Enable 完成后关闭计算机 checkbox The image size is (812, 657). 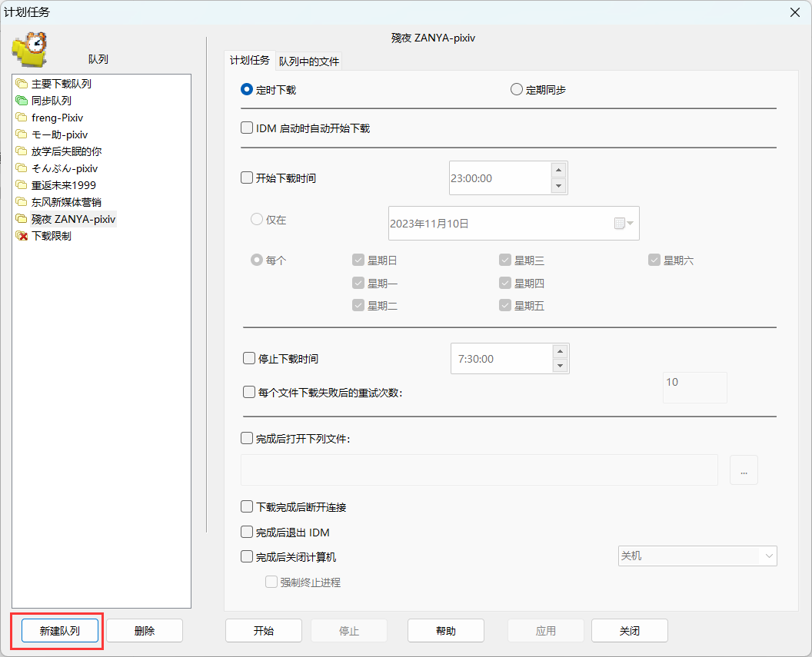tap(247, 556)
